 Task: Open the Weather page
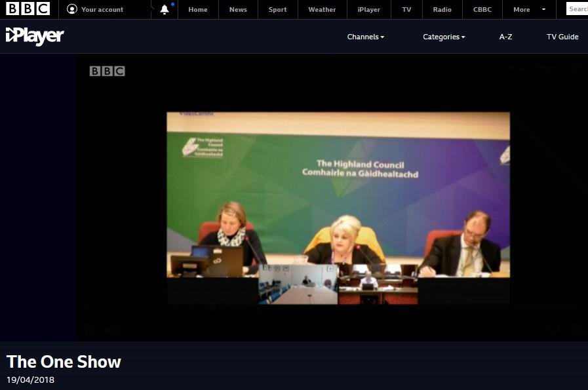click(322, 9)
